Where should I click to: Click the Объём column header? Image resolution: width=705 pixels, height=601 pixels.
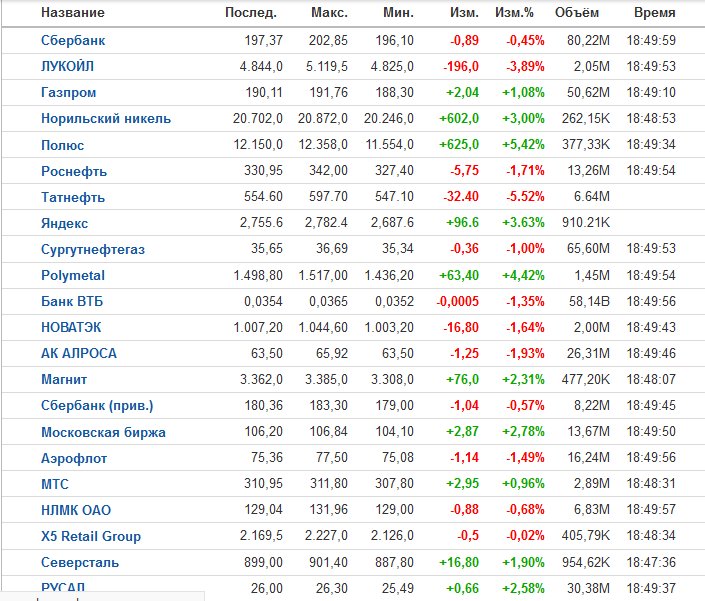[x=577, y=13]
